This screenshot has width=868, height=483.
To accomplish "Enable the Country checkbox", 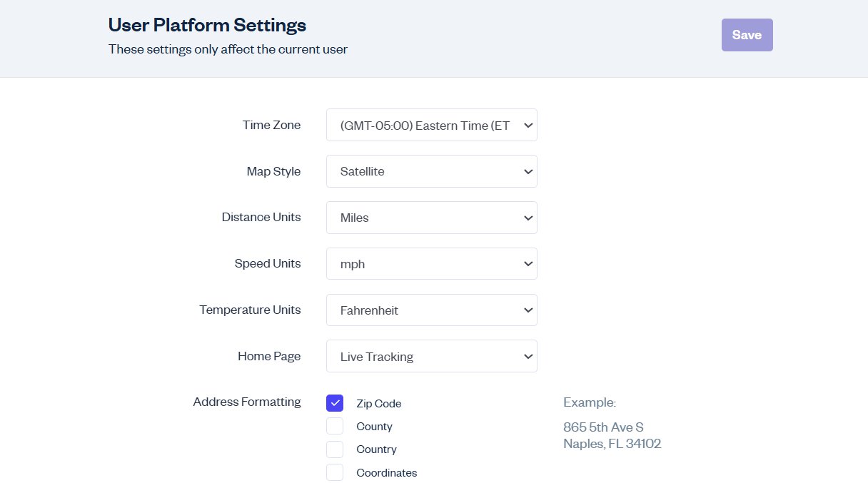I will [x=335, y=449].
